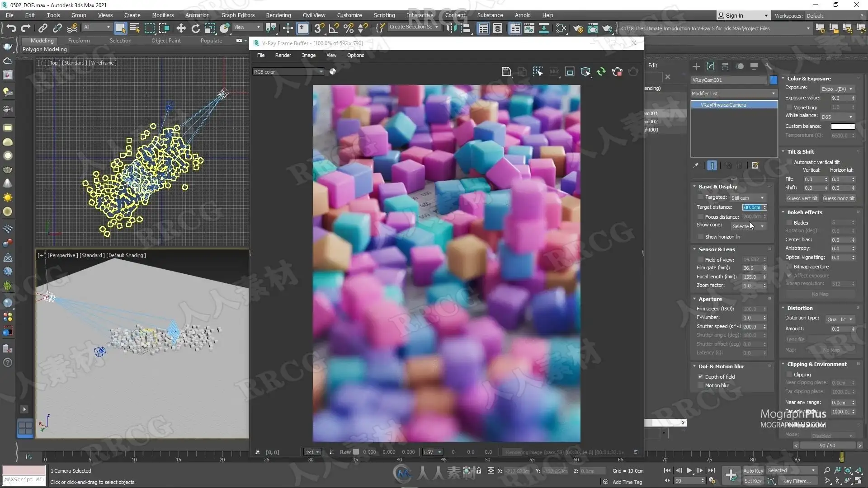Image resolution: width=868 pixels, height=488 pixels.
Task: Save the image in V-Ray Frame Buffer
Action: point(506,71)
